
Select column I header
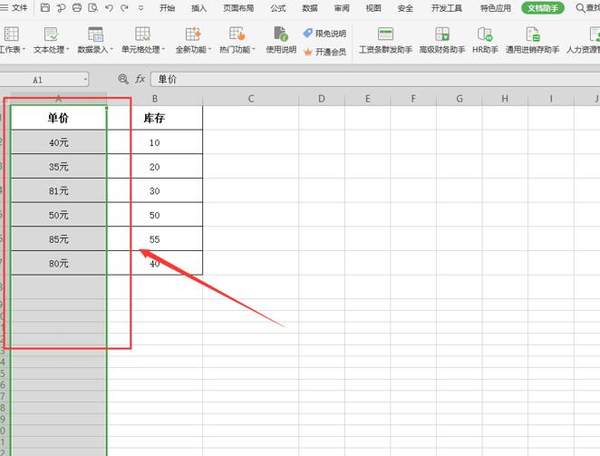coord(551,99)
